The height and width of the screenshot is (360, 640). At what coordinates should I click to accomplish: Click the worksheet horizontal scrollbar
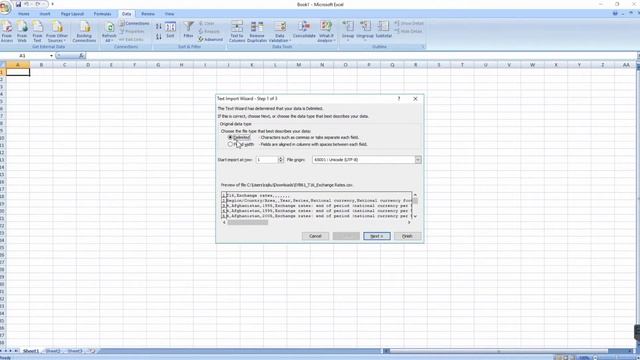tap(507, 351)
